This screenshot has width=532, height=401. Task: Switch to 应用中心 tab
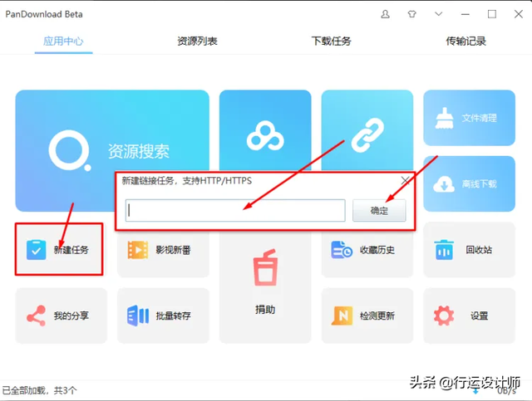(x=63, y=42)
